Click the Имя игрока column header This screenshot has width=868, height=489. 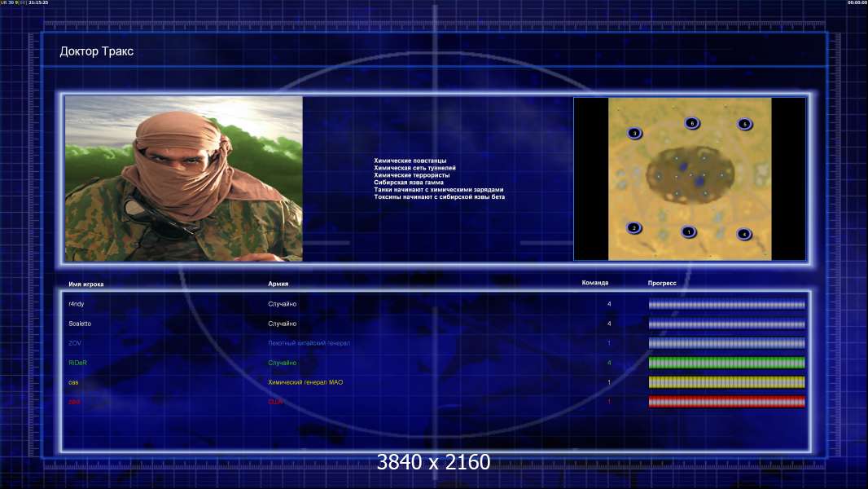[85, 284]
